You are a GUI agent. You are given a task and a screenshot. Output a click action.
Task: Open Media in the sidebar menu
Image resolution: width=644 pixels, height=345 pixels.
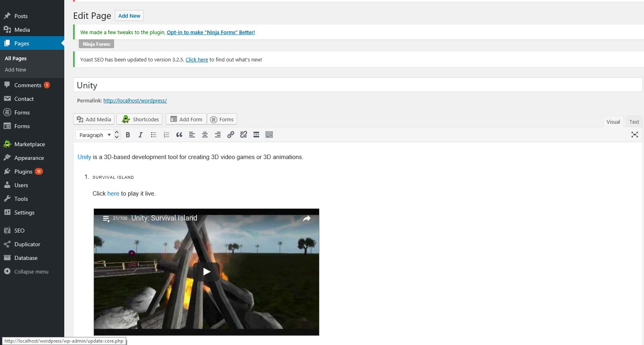coord(32,30)
